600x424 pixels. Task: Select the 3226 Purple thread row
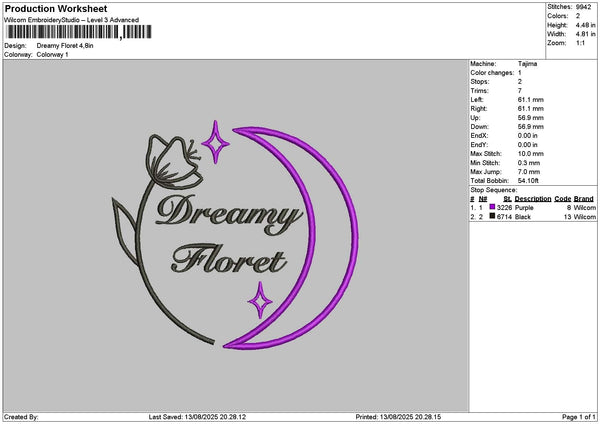tap(531, 207)
